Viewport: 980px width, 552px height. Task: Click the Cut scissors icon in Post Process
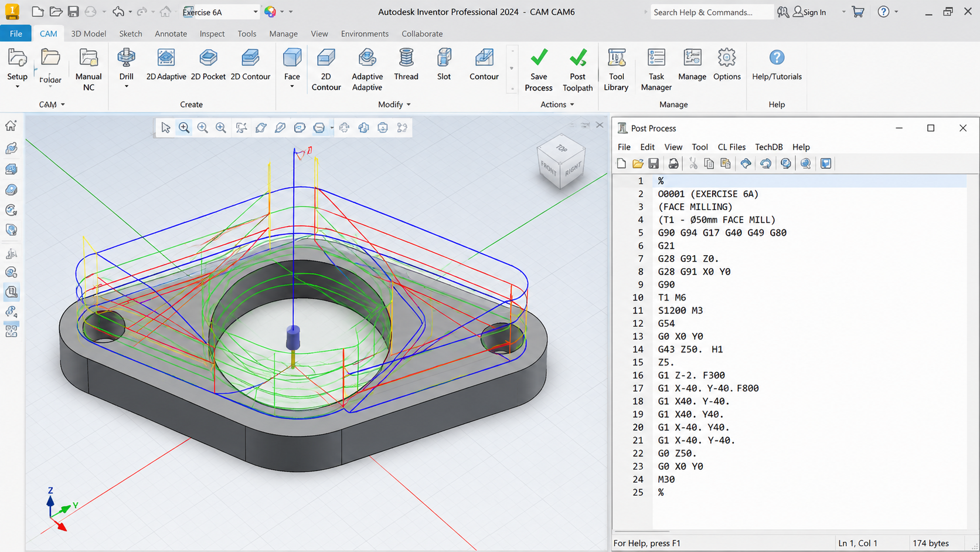tap(693, 164)
